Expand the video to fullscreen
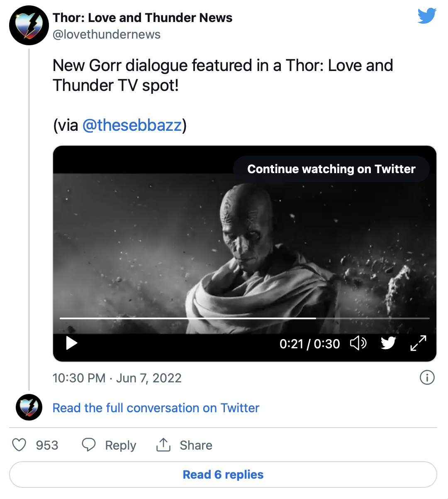Screen dimensions: 448x499 (x=418, y=343)
